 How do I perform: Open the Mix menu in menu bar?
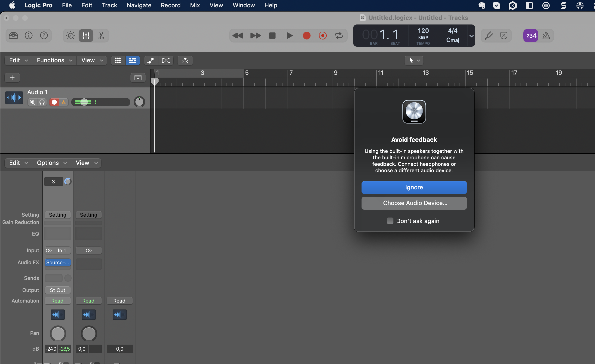coord(195,5)
